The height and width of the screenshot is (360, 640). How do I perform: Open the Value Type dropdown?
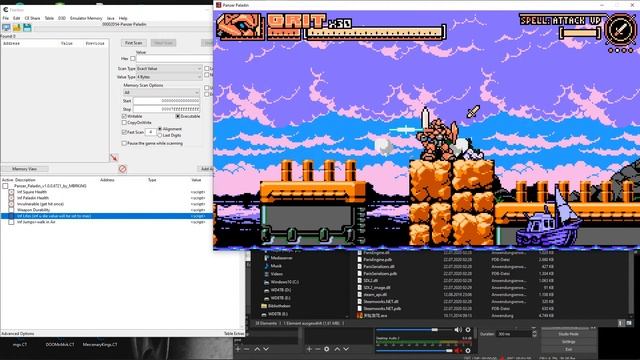169,77
